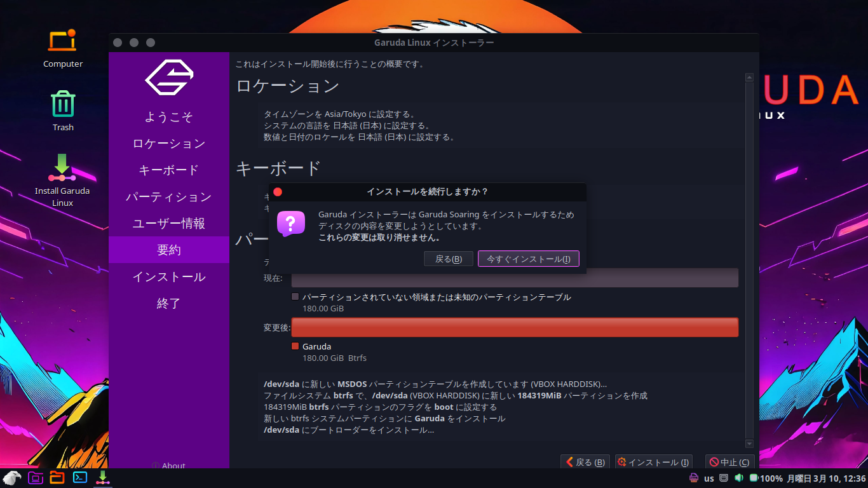
Task: Select the パーティション step in sidebar
Action: click(169, 197)
